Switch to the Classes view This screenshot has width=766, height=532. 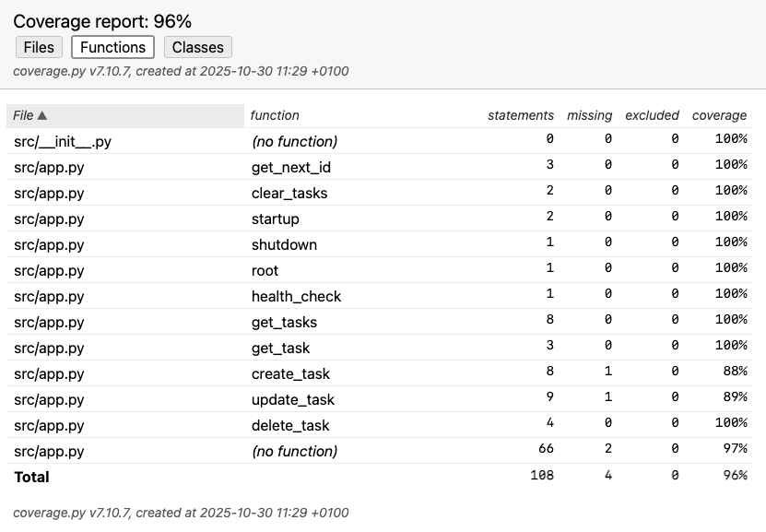click(197, 47)
